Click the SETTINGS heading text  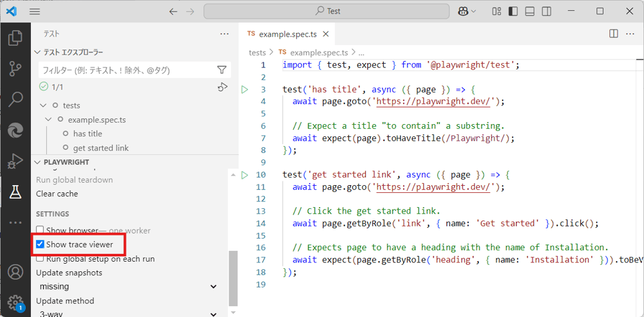53,214
